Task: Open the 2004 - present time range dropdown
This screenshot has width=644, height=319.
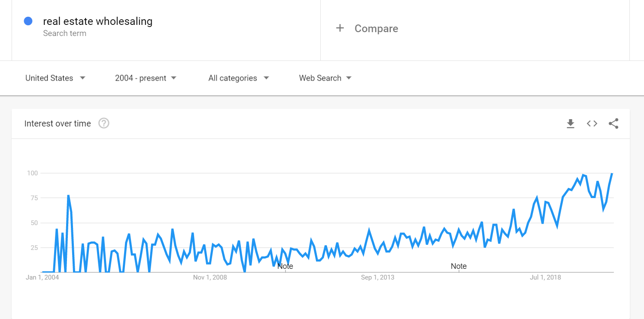Action: pyautogui.click(x=146, y=78)
